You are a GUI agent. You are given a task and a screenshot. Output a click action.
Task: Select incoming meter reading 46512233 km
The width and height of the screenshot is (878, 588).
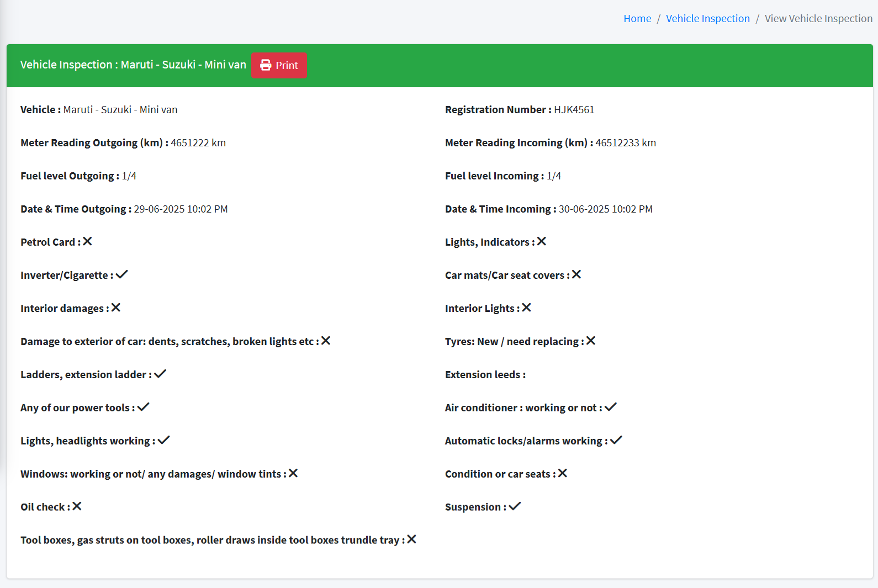tap(626, 143)
